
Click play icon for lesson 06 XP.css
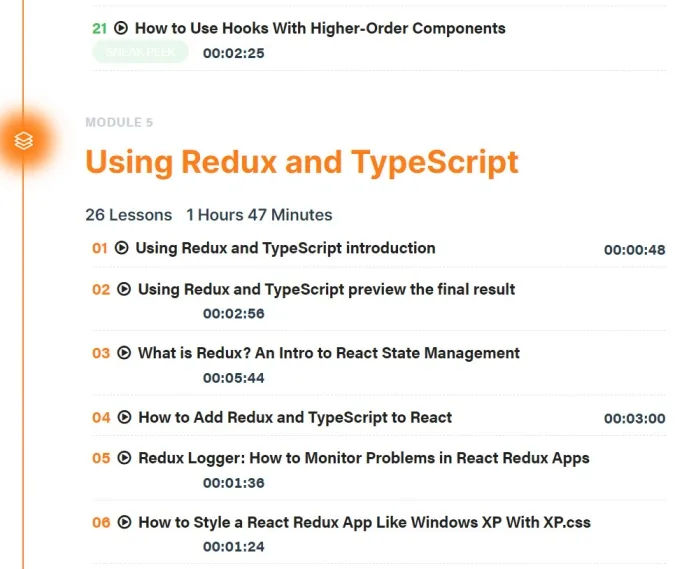pyautogui.click(x=124, y=522)
